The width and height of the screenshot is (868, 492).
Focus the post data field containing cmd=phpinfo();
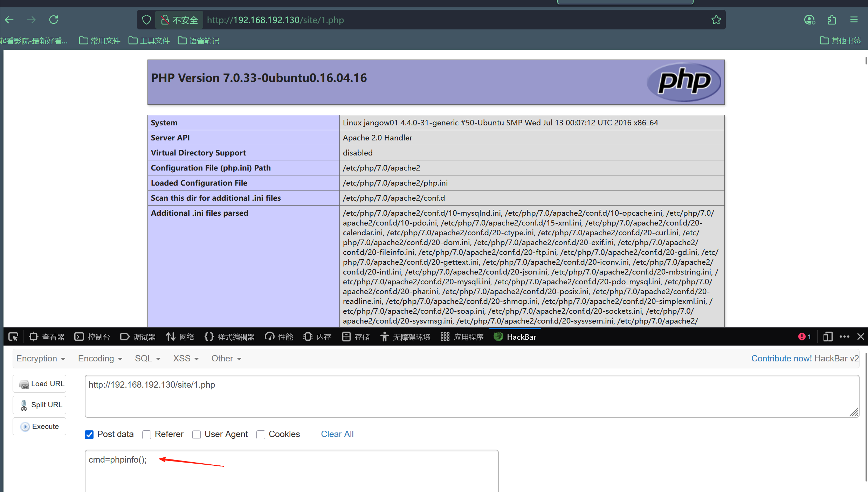[x=291, y=471]
